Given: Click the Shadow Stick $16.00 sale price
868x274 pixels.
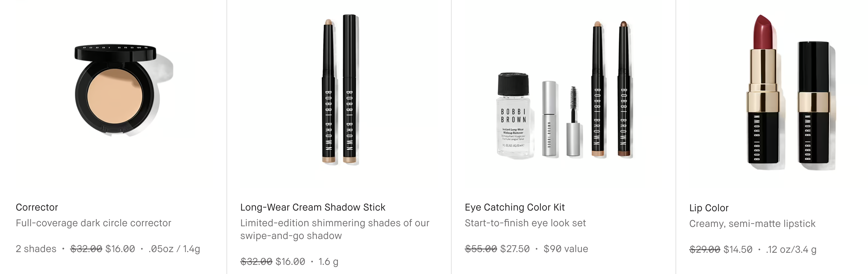Looking at the screenshot, I should pyautogui.click(x=290, y=262).
